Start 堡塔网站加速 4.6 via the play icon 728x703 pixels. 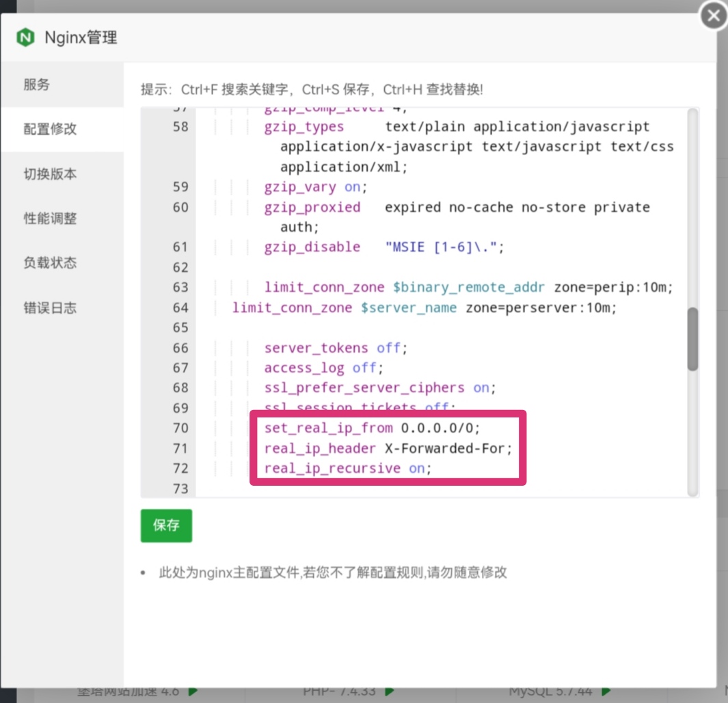[192, 691]
